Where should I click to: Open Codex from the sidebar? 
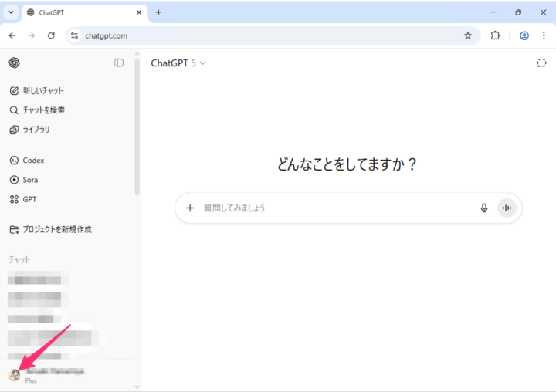coord(27,161)
